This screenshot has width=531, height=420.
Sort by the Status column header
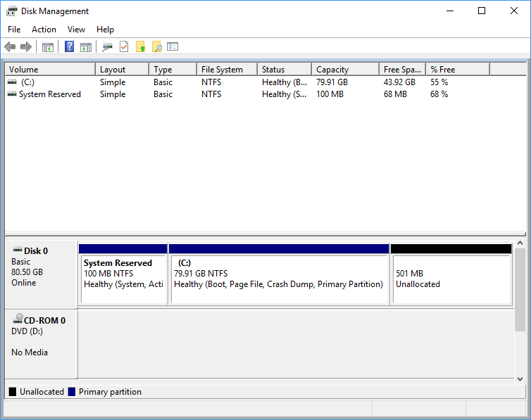coord(285,70)
